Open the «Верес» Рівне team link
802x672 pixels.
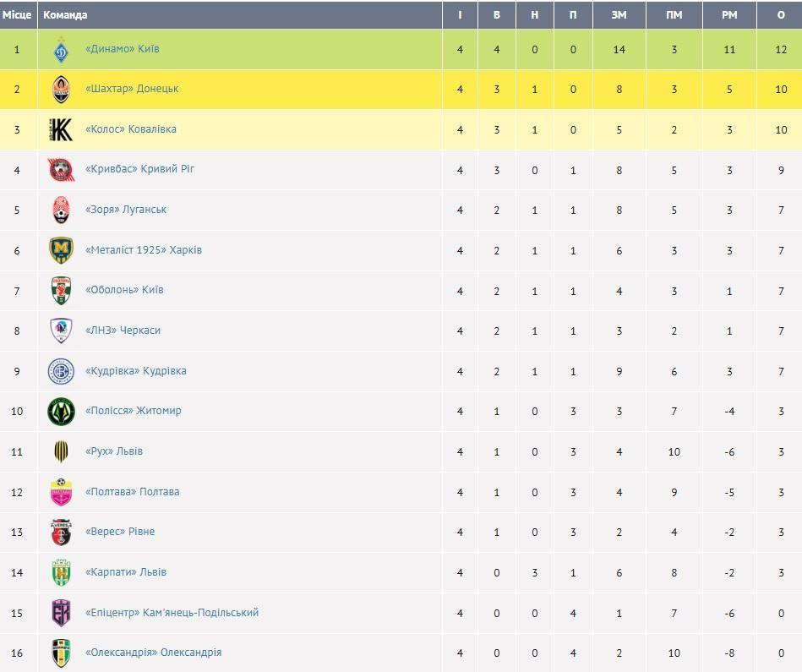[x=120, y=532]
